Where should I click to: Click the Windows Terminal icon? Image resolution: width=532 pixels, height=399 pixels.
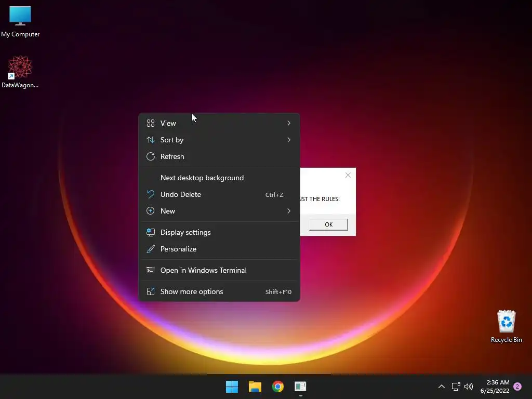click(x=151, y=270)
